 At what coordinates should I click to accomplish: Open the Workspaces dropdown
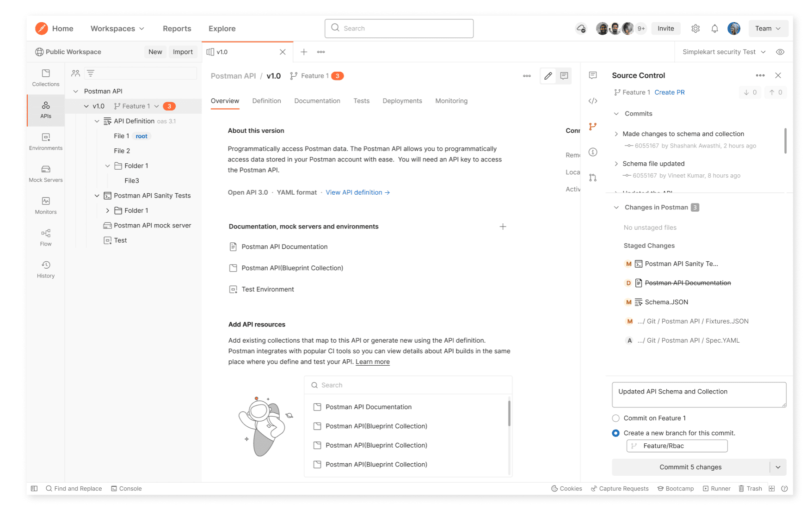[x=117, y=29]
